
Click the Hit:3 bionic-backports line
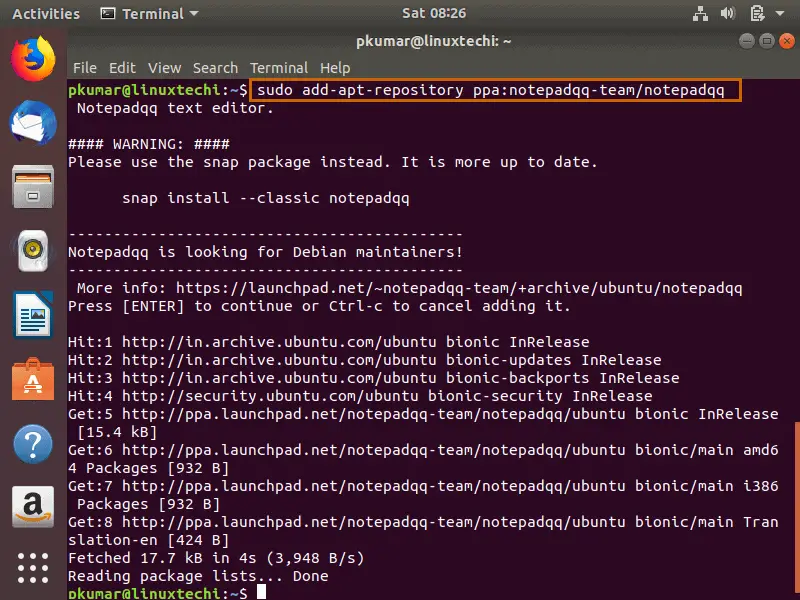point(373,378)
